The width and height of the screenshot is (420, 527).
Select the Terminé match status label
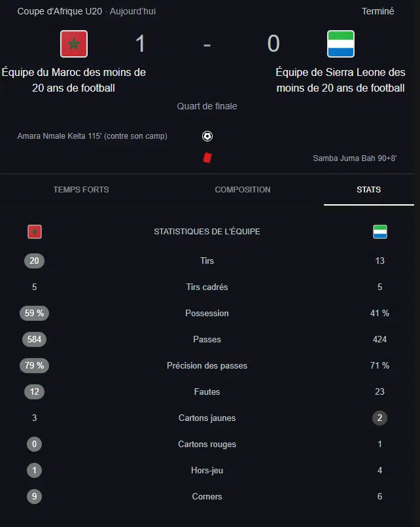pyautogui.click(x=377, y=11)
